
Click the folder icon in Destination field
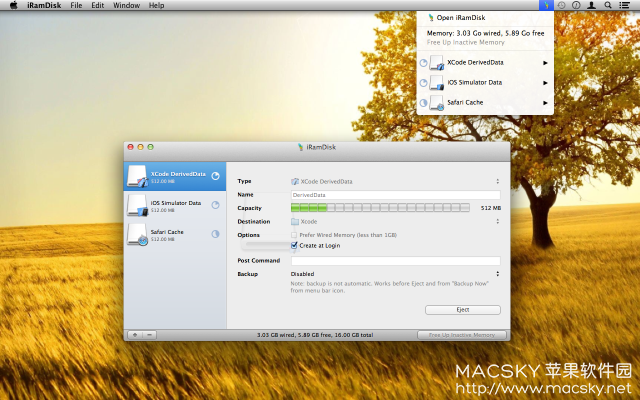pyautogui.click(x=295, y=222)
